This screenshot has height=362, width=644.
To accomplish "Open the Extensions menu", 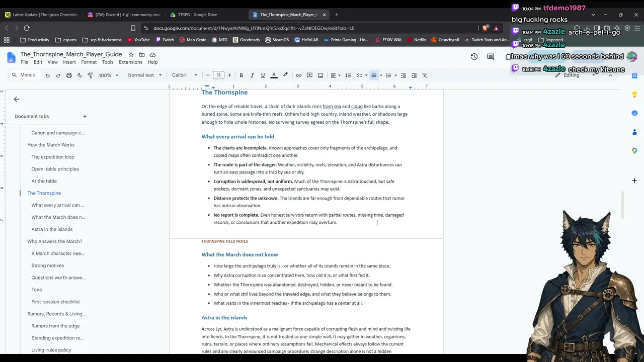I will coord(130,62).
